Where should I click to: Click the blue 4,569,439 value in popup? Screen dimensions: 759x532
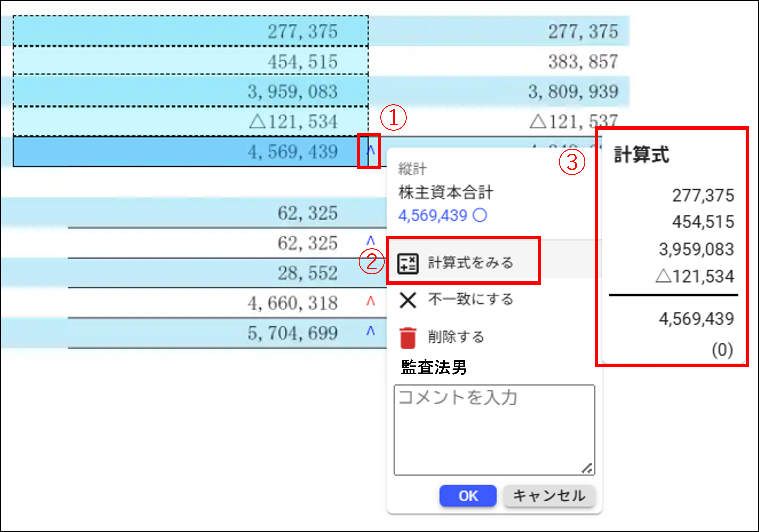point(433,216)
